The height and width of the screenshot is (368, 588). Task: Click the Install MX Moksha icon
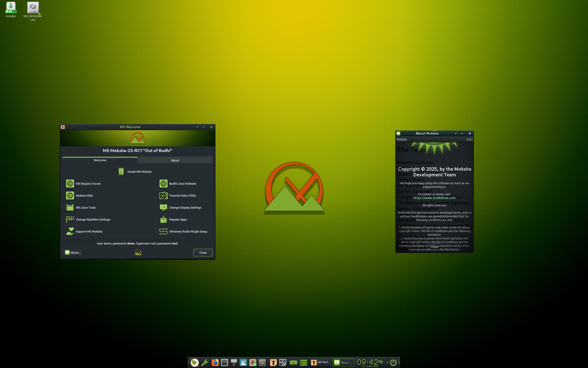coord(121,172)
